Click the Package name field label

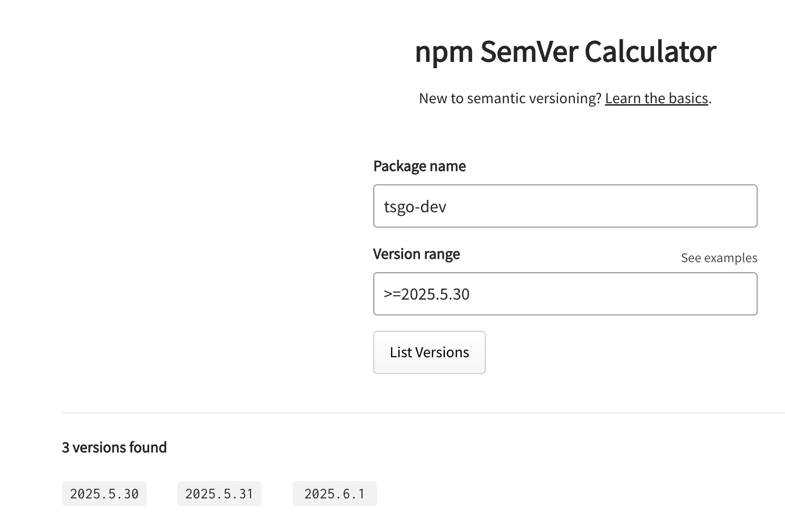pyautogui.click(x=419, y=166)
